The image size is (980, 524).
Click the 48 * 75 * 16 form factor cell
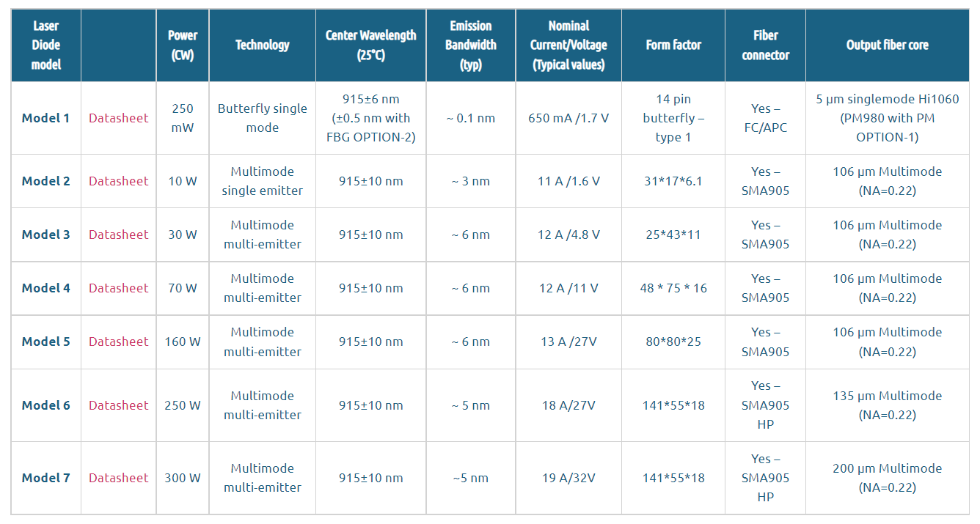[x=673, y=288]
